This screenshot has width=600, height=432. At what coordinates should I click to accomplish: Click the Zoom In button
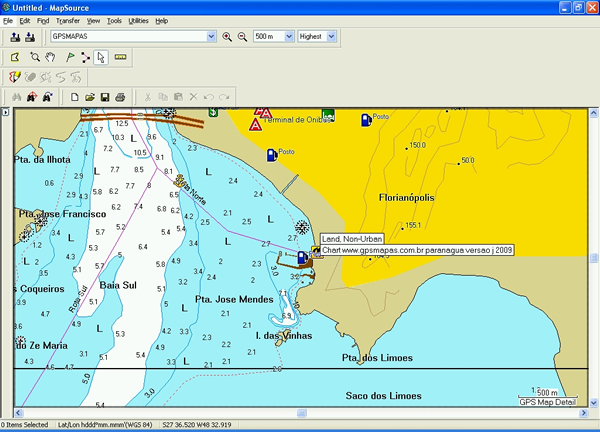(x=227, y=37)
